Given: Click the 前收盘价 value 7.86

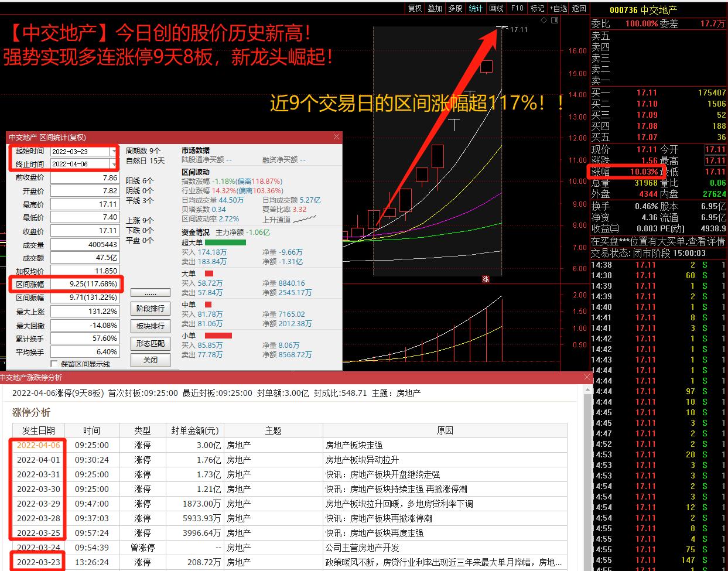Looking at the screenshot, I should point(85,177).
